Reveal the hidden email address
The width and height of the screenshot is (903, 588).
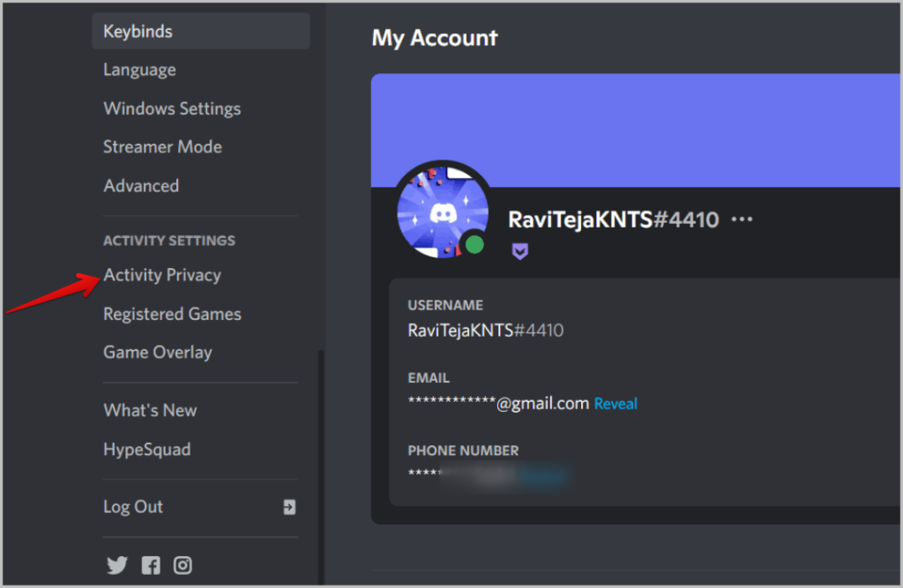pyautogui.click(x=616, y=404)
